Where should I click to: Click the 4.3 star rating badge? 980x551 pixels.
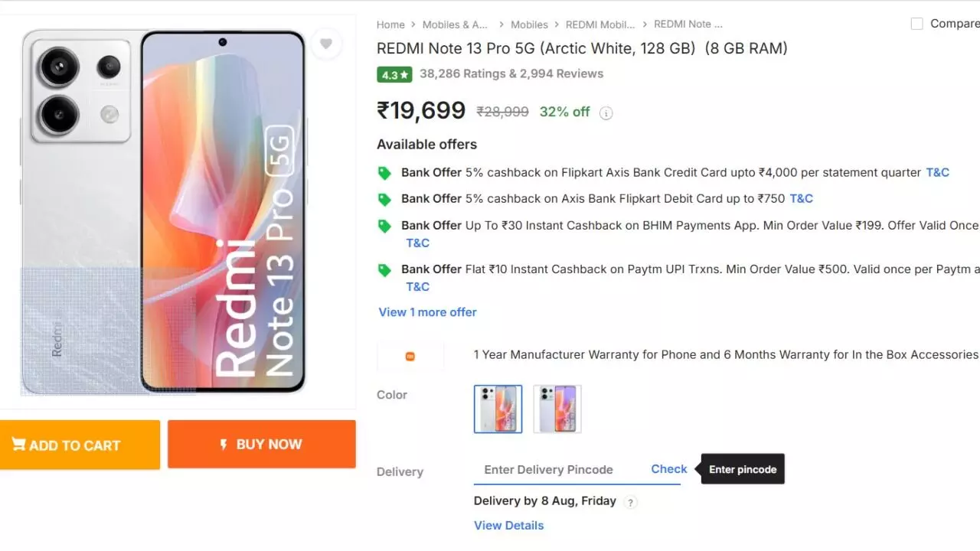[394, 74]
